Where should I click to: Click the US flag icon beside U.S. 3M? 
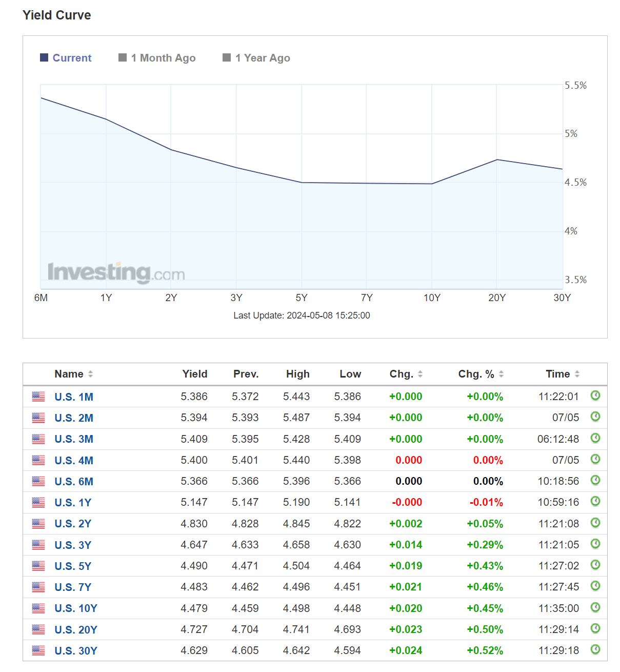tap(38, 438)
